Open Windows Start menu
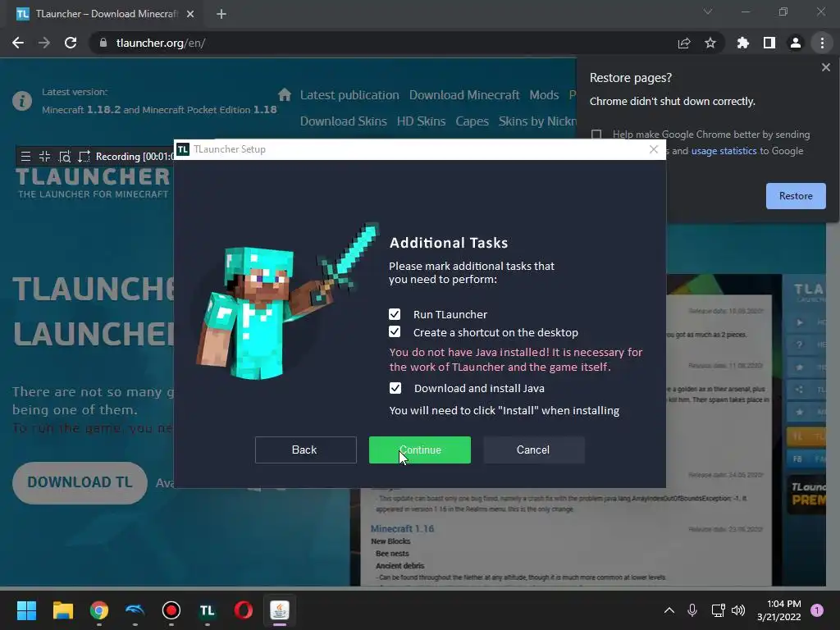 (x=26, y=610)
